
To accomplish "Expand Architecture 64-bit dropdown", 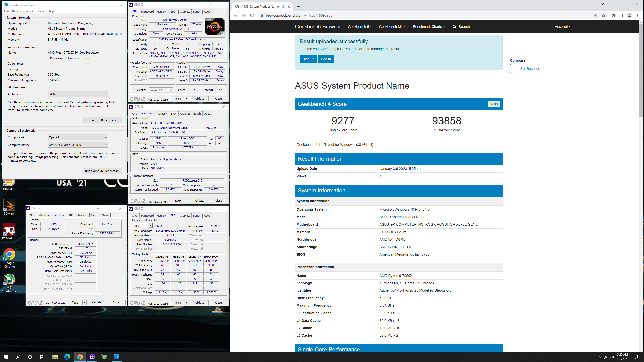I will pyautogui.click(x=78, y=94).
